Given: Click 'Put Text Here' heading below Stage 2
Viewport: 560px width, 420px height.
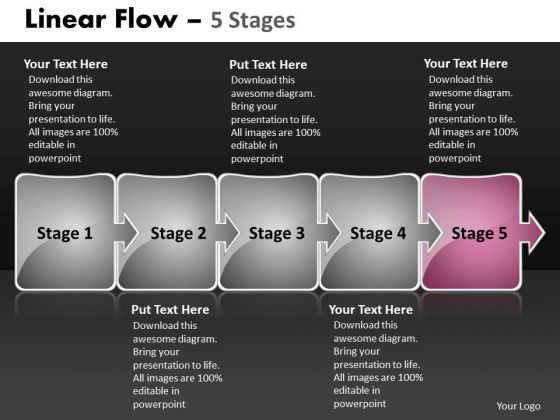Looking at the screenshot, I should tap(170, 310).
